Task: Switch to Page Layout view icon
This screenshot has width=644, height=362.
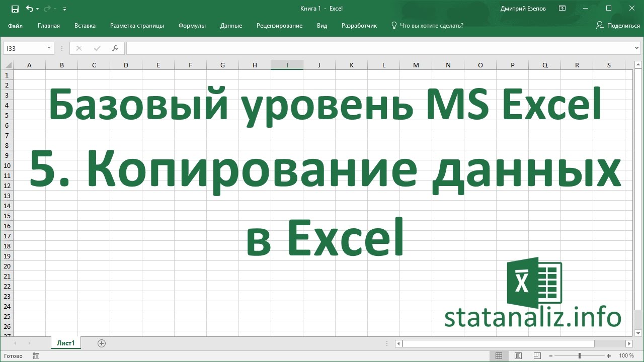Action: [x=518, y=356]
